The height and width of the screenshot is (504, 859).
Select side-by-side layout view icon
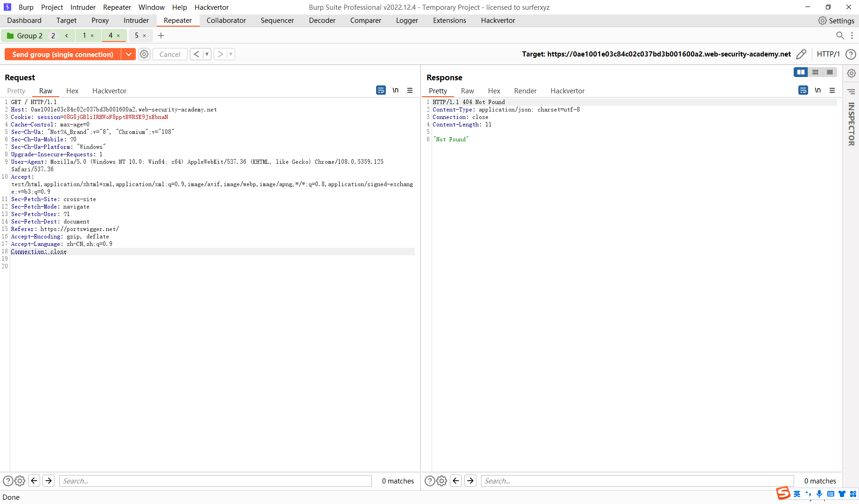801,72
